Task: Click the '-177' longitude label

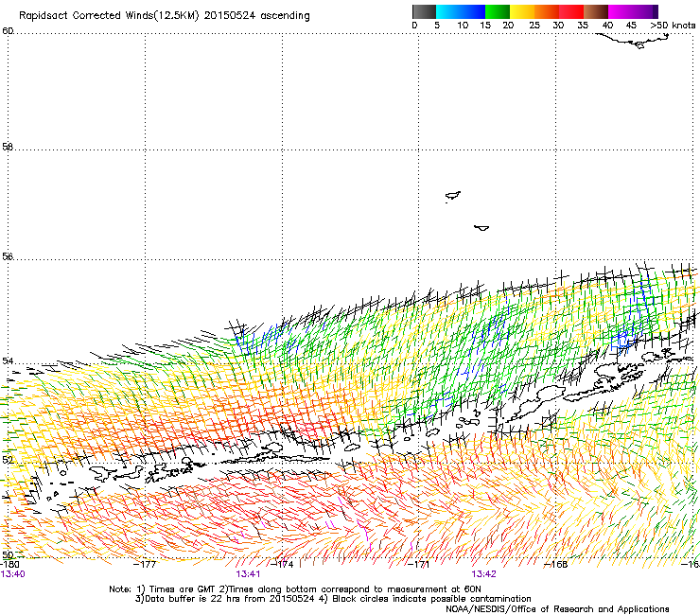Action: pos(145,565)
